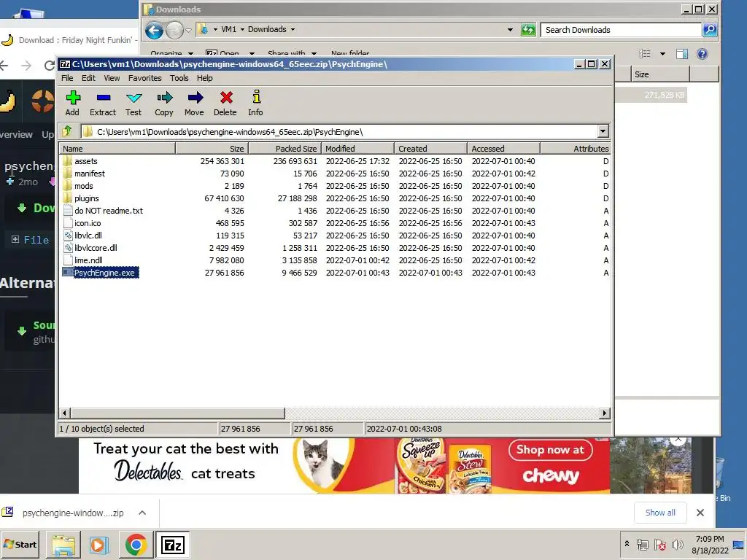Expand the Downloads breadcrumb dropdown arrow
The width and height of the screenshot is (747, 560).
tap(293, 29)
